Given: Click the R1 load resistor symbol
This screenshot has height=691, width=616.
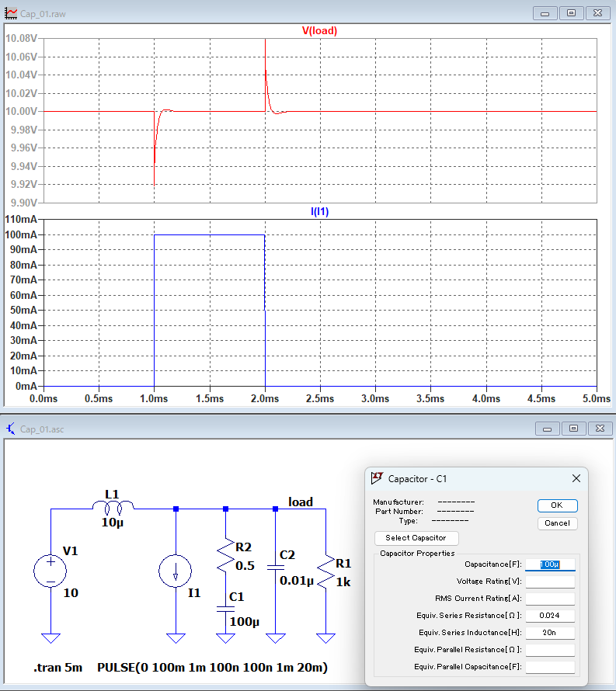Looking at the screenshot, I should click(325, 571).
